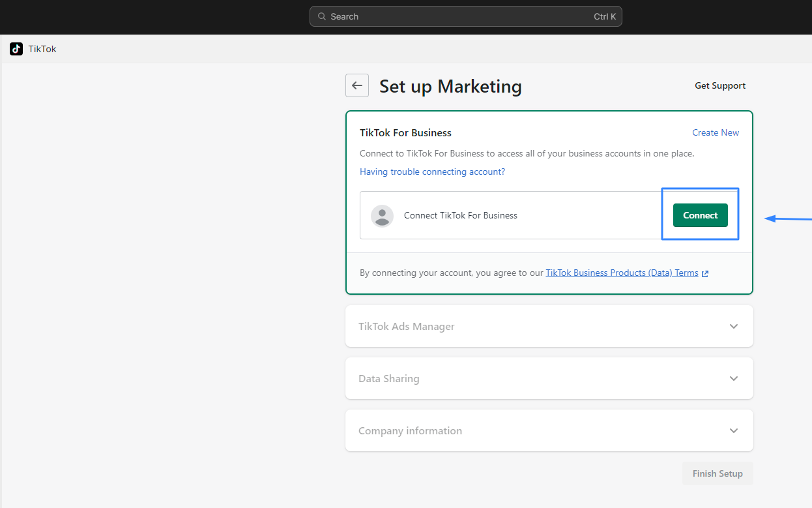Click the green Connect button
The width and height of the screenshot is (812, 508).
pyautogui.click(x=701, y=215)
